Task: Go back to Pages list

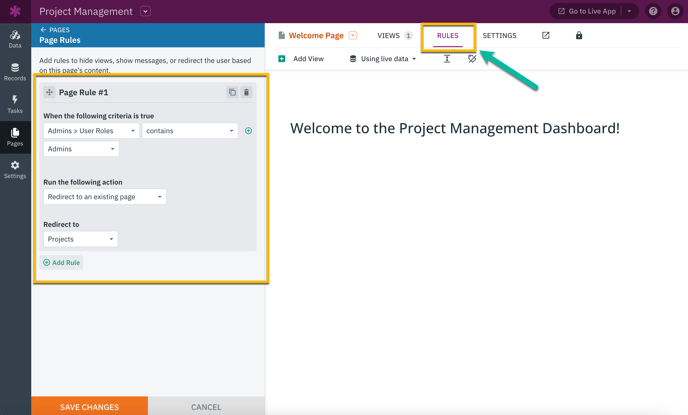Action: coord(55,30)
